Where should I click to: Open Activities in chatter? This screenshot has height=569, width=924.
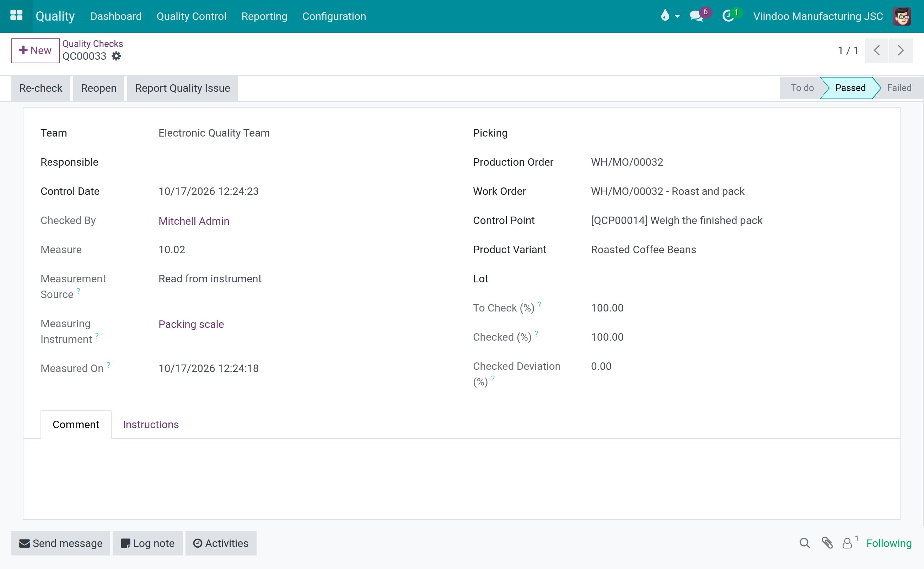(x=221, y=543)
